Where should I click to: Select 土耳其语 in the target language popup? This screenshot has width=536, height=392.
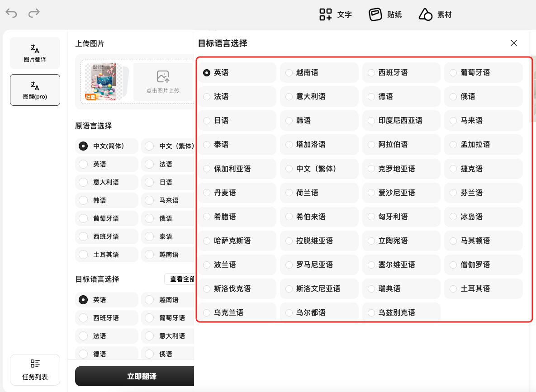coord(484,288)
